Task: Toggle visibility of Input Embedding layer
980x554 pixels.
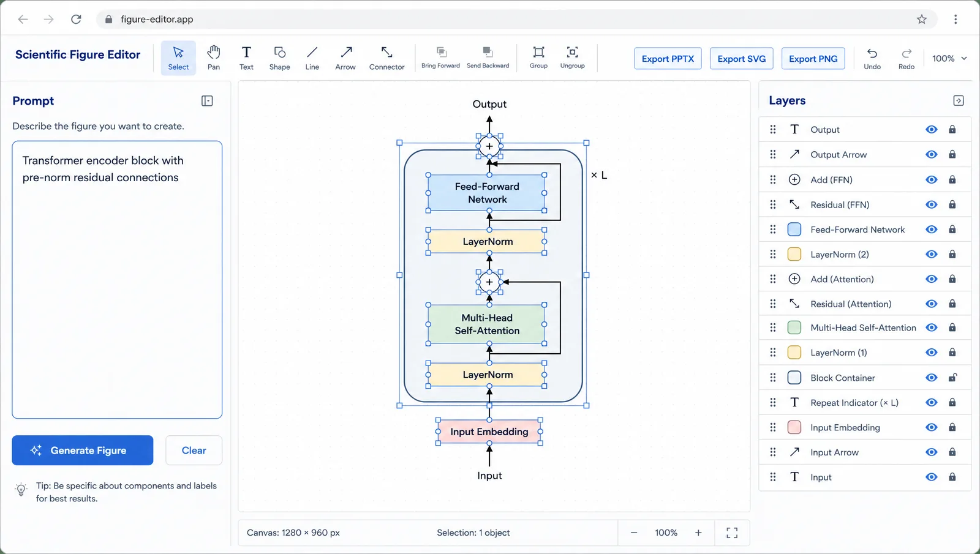Action: 932,427
